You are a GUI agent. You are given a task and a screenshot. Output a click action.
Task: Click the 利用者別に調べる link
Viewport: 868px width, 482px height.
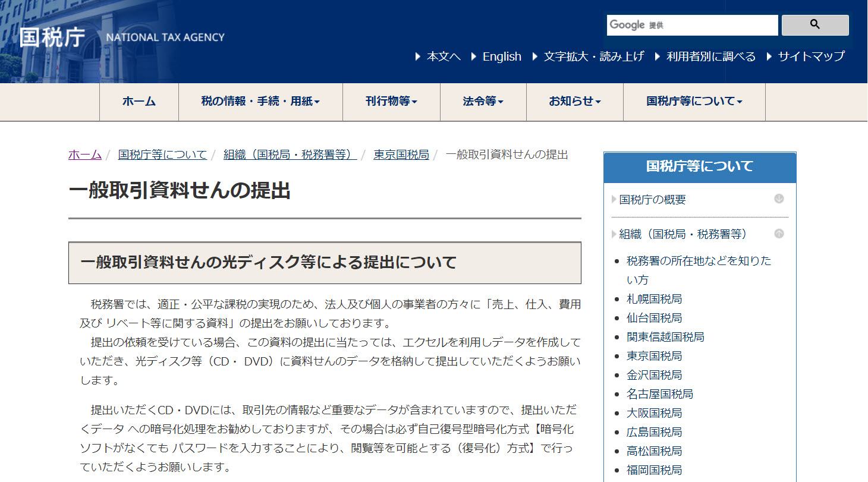tap(710, 56)
